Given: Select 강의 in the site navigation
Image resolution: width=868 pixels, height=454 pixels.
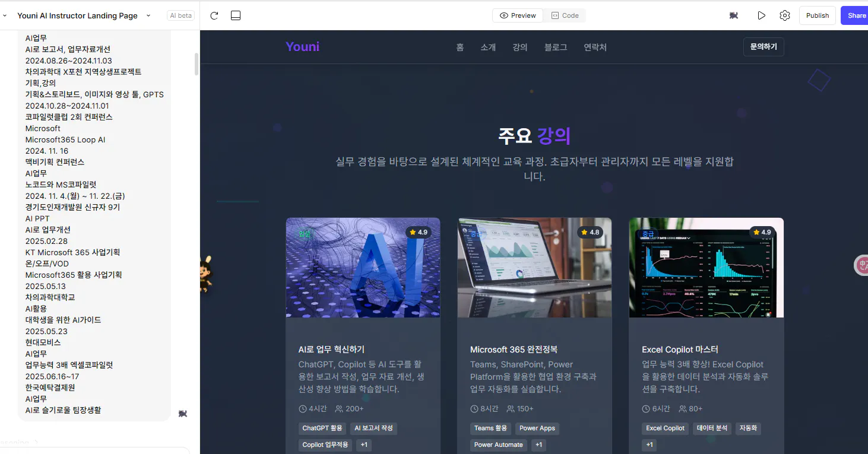Looking at the screenshot, I should (519, 47).
